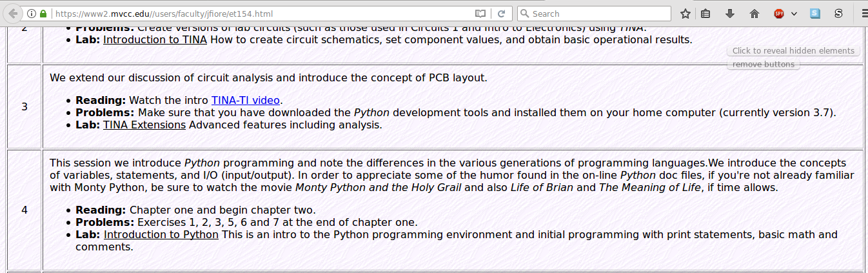Image resolution: width=868 pixels, height=273 pixels.
Task: View secure connection padlock details
Action: (x=43, y=14)
